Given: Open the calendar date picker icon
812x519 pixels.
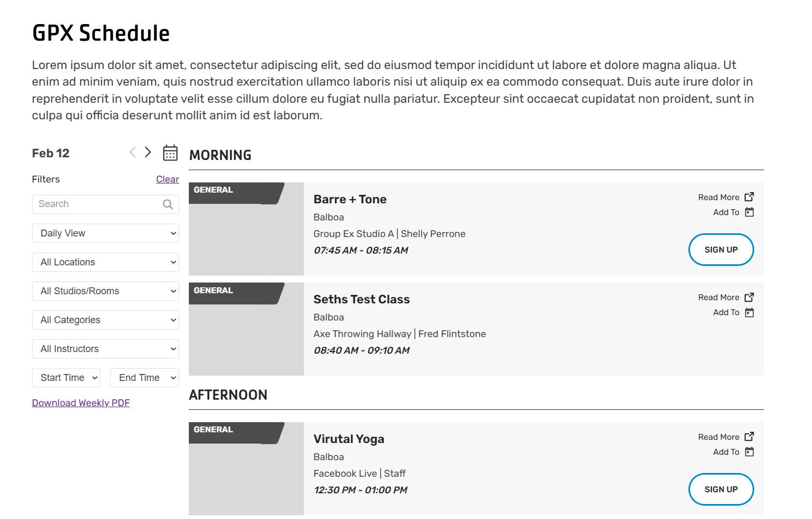Looking at the screenshot, I should click(170, 153).
